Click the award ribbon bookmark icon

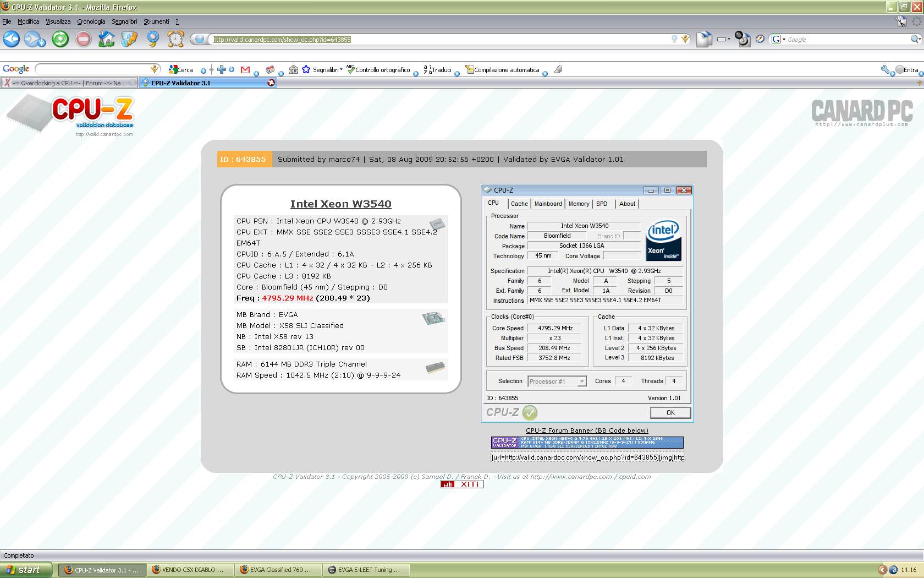click(153, 39)
